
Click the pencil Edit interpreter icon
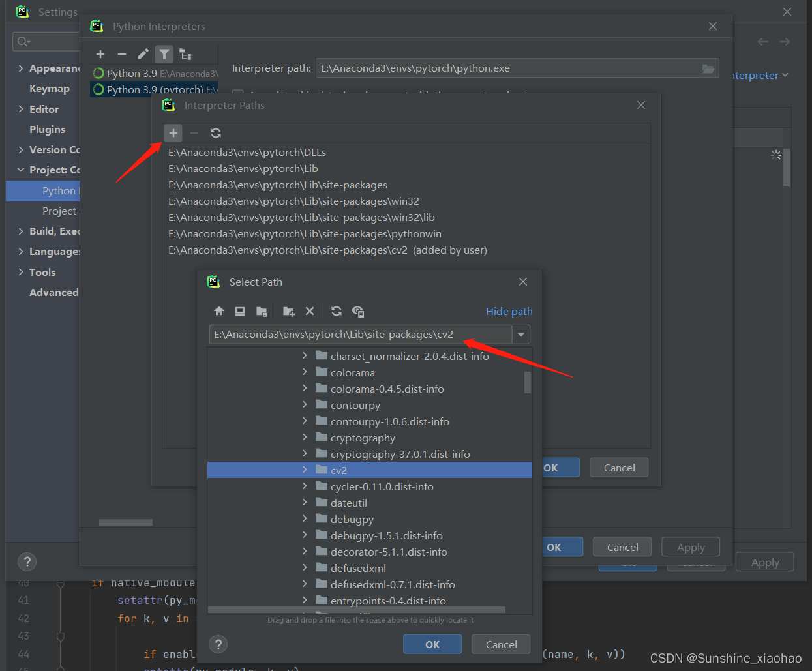[143, 54]
